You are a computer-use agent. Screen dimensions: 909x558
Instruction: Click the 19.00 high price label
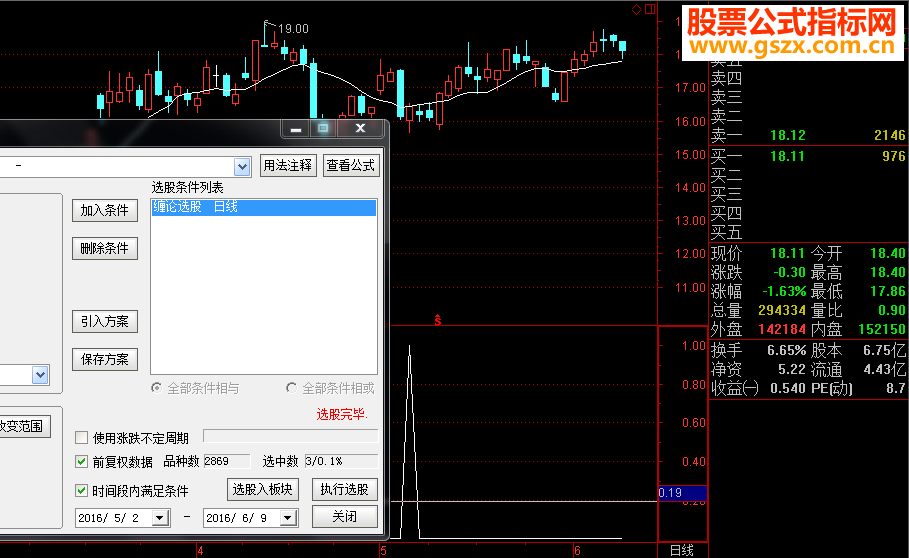(x=293, y=28)
